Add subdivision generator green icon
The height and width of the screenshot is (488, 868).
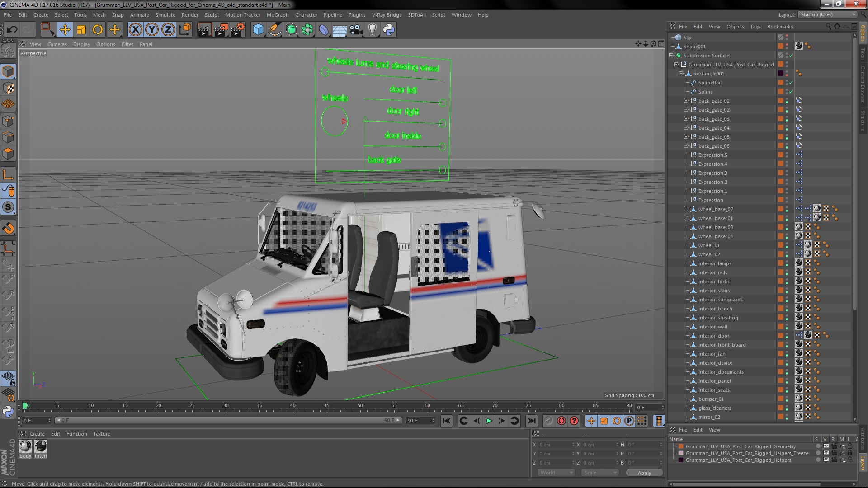[291, 30]
